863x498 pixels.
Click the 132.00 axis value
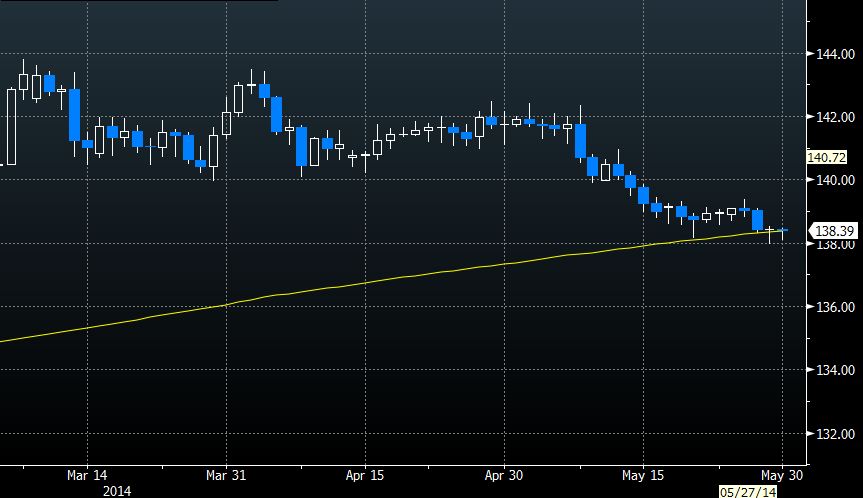[x=835, y=434]
